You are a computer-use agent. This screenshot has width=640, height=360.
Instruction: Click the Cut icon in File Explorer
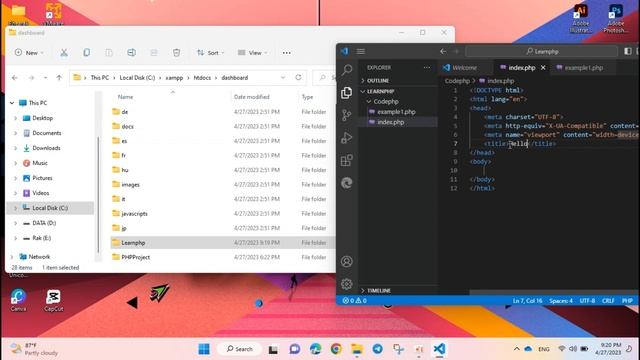coord(64,53)
